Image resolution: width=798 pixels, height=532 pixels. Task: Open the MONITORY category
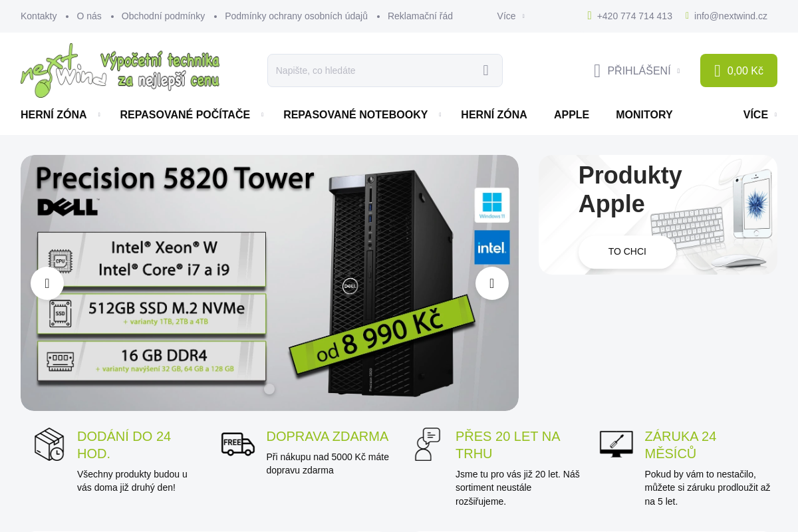(x=644, y=115)
